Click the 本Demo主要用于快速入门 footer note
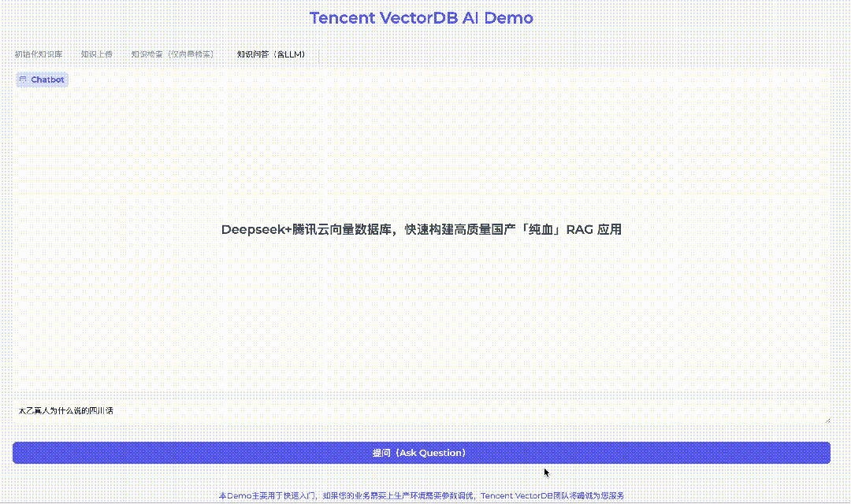 tap(421, 495)
